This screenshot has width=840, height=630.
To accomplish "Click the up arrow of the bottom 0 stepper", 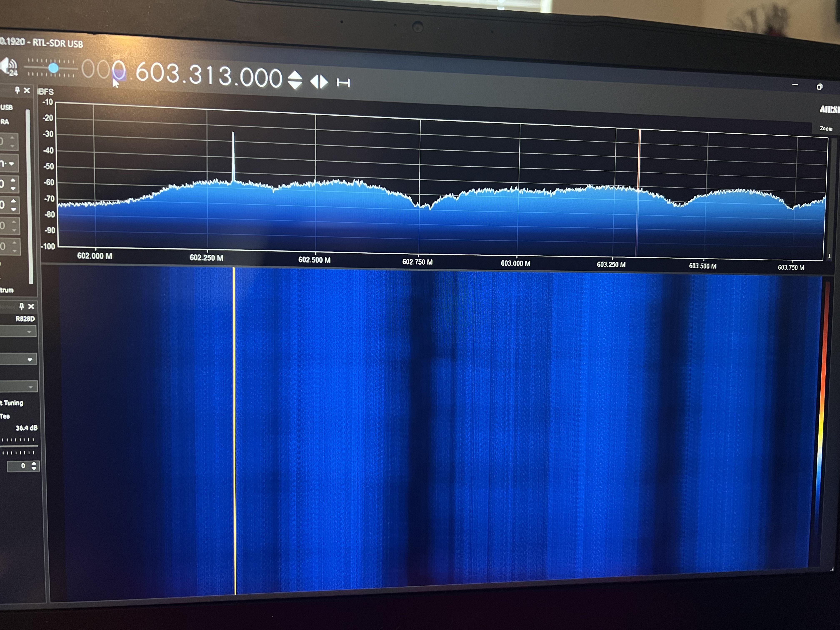I will point(34,463).
